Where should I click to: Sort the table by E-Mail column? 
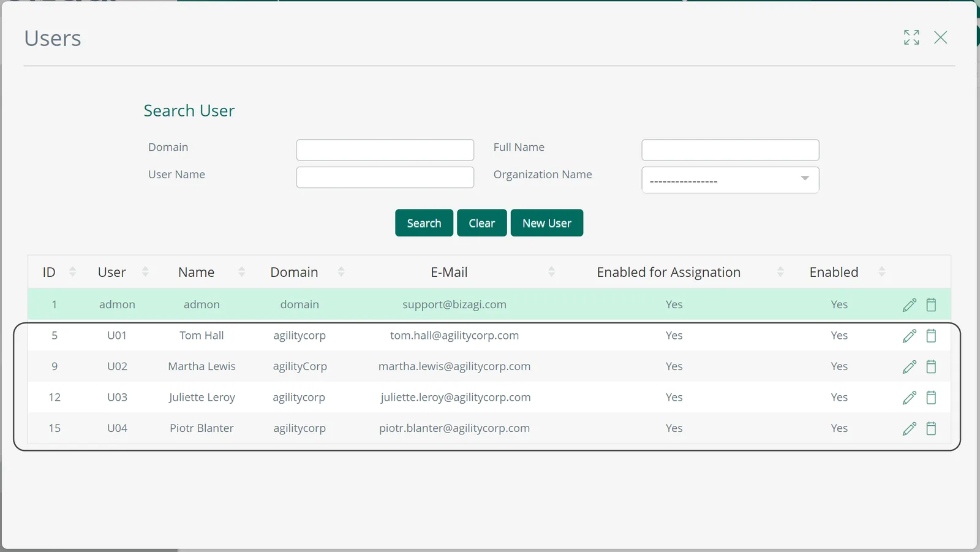551,271
